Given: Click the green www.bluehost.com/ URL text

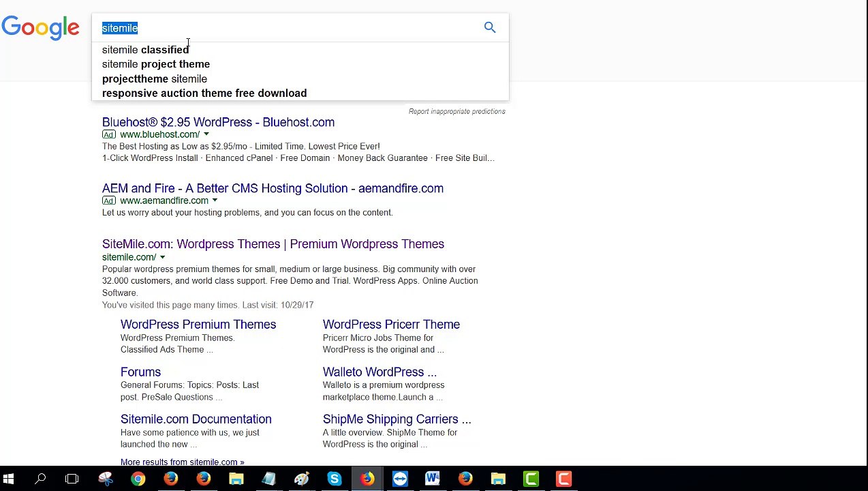Looking at the screenshot, I should click(x=159, y=134).
